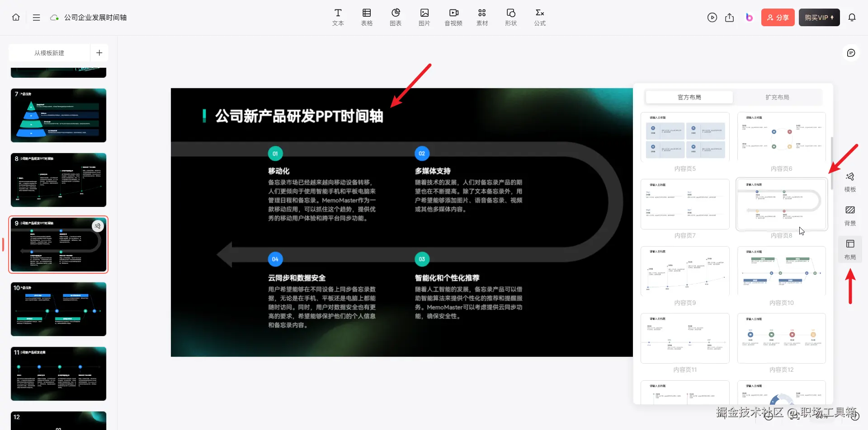This screenshot has width=868, height=430.
Task: Select the 云同步和数据安全 heading
Action: tap(297, 278)
